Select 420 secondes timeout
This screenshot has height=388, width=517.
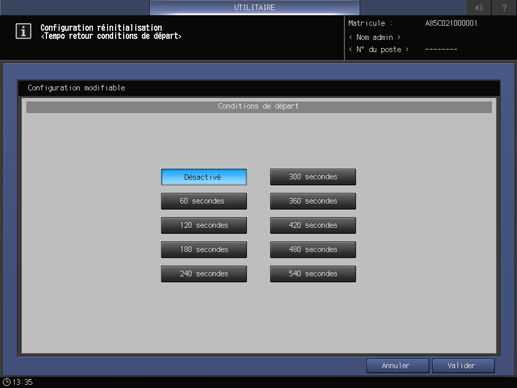coord(313,225)
